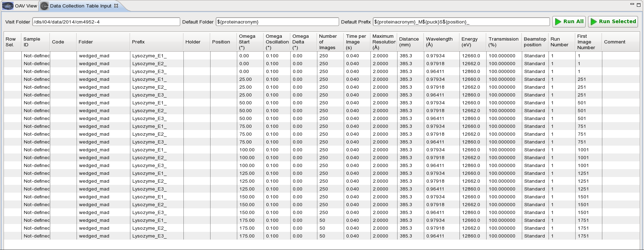Screen dimensions: 644x250
Task: Maximize the view panel
Action: (x=638, y=5)
